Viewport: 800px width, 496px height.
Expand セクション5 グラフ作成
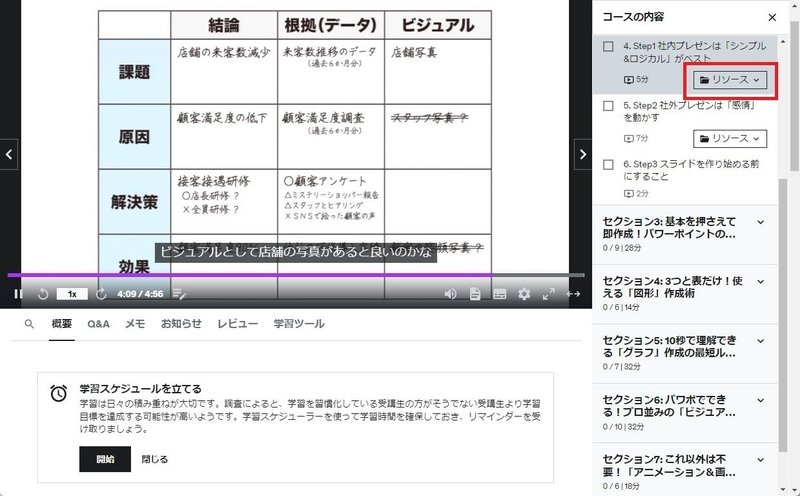(x=685, y=353)
